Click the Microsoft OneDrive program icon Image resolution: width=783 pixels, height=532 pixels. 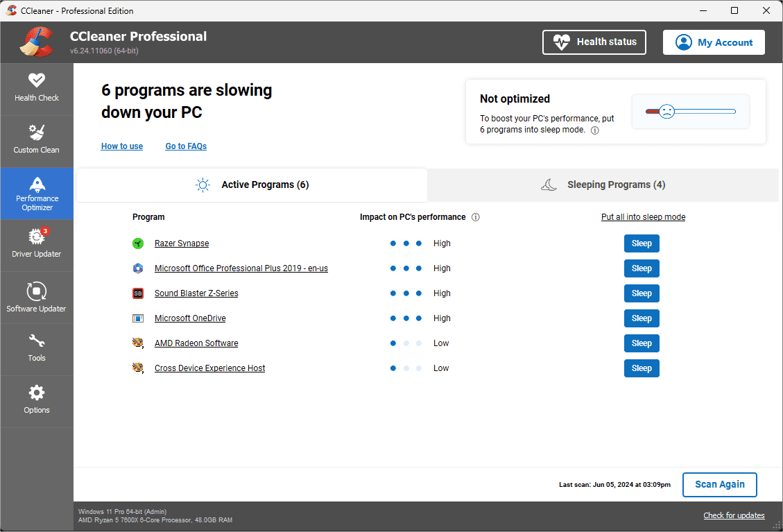137,318
